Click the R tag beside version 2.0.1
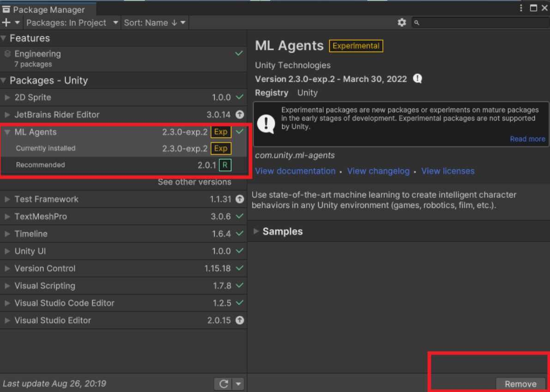This screenshot has width=550, height=392. click(225, 165)
